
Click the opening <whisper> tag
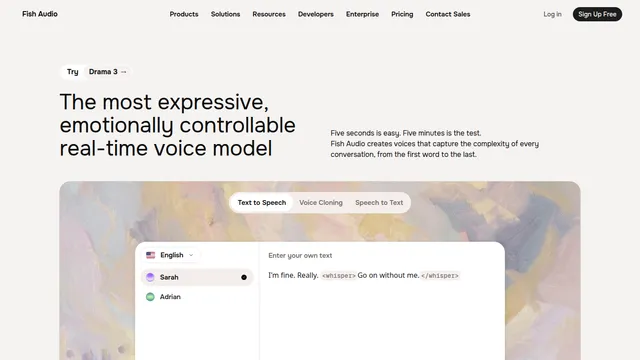(338, 276)
